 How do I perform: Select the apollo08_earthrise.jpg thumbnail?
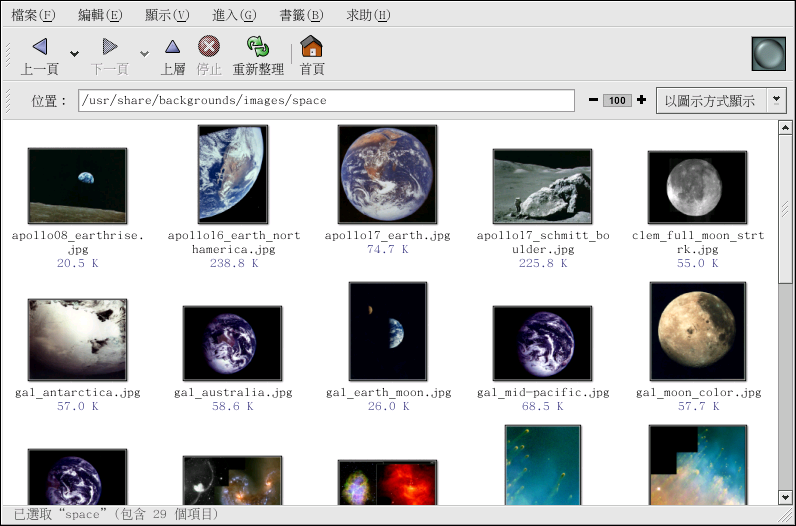click(x=77, y=186)
